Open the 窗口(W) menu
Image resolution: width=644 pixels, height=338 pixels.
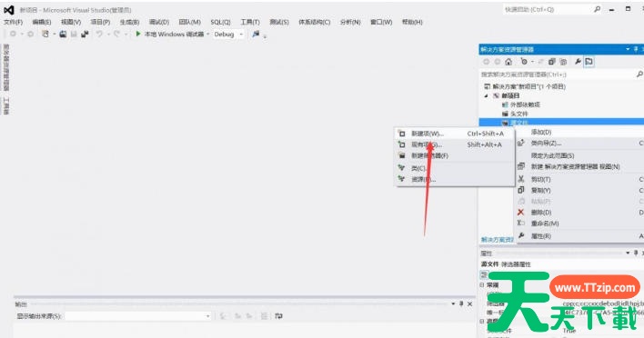[381, 22]
